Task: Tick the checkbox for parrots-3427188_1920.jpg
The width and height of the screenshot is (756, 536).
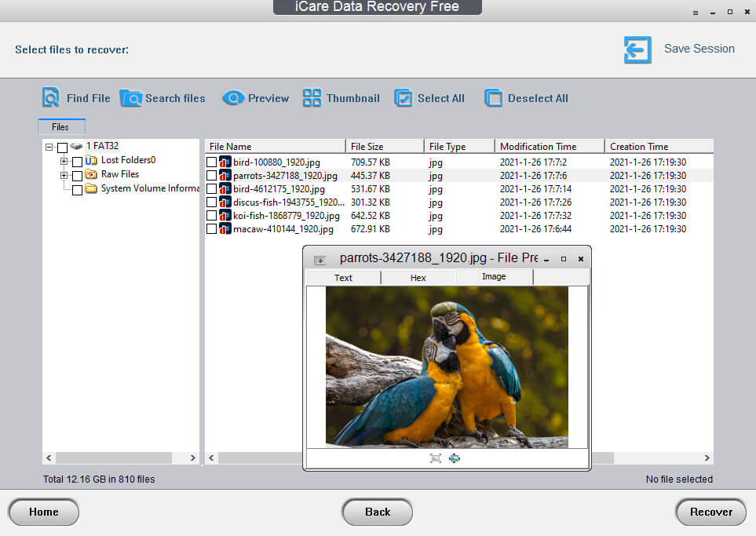Action: [211, 176]
